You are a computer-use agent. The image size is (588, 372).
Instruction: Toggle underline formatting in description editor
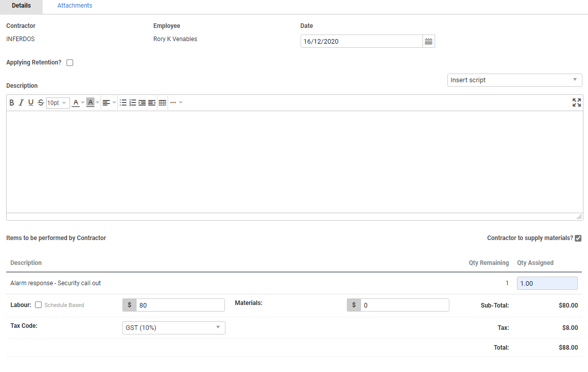point(31,103)
